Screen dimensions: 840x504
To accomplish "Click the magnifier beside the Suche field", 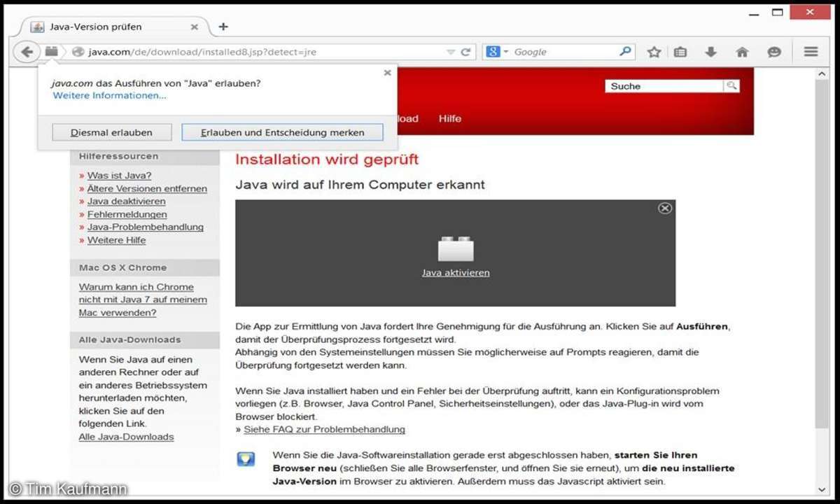I will [x=731, y=85].
